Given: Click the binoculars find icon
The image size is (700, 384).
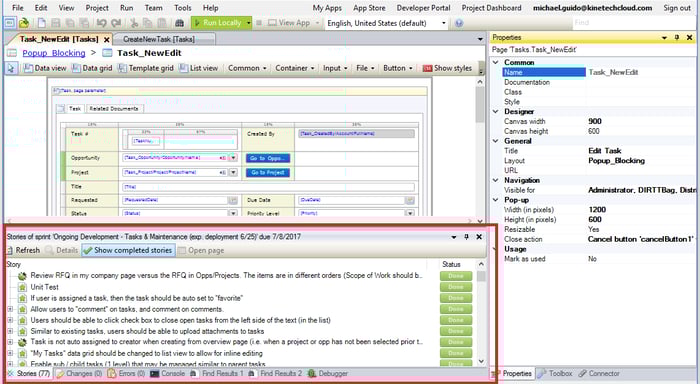Looking at the screenshot, I should pyautogui.click(x=179, y=23).
